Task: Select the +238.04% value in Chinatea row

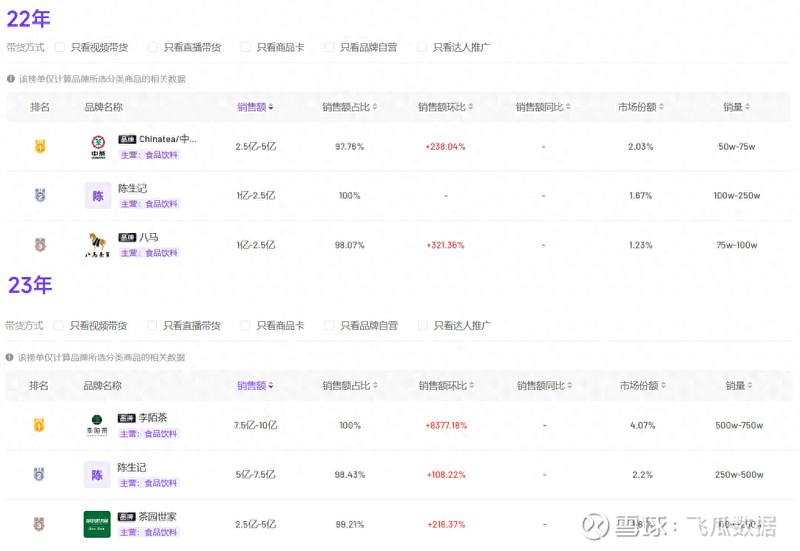Action: tap(445, 146)
